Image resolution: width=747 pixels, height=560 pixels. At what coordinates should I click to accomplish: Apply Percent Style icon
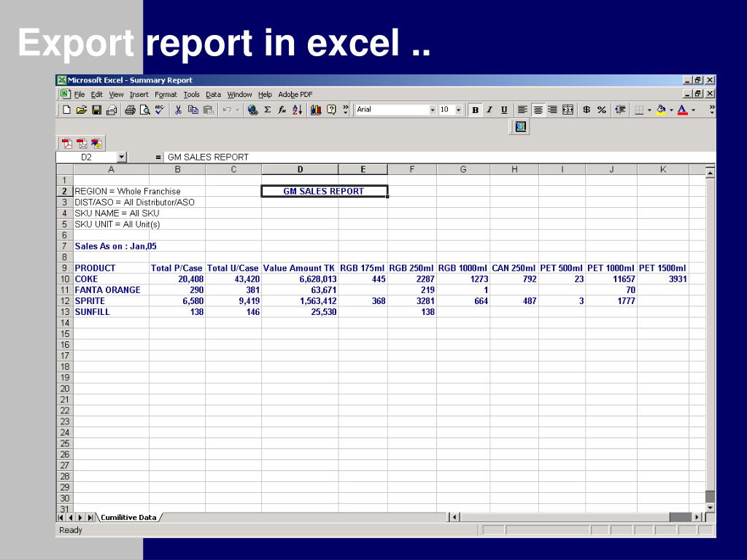click(602, 110)
